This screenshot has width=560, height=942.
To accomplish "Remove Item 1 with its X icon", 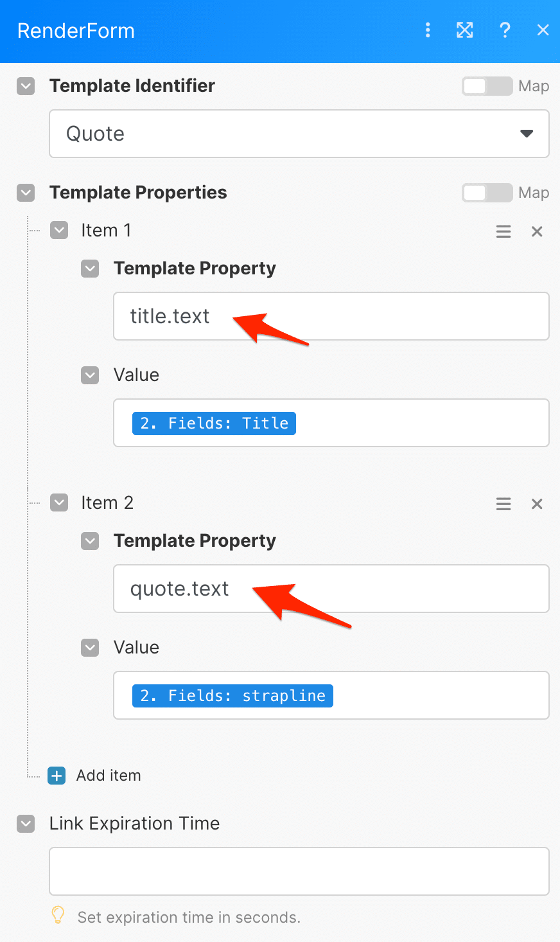I will tap(537, 231).
